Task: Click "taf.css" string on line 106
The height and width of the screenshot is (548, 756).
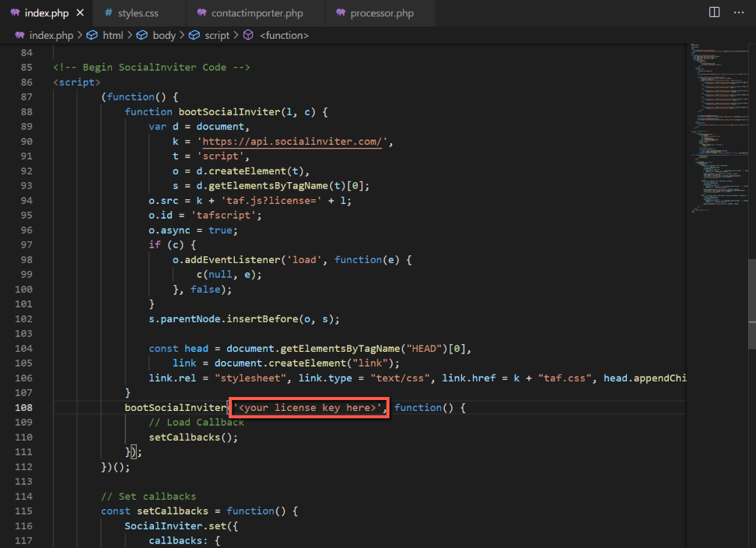Action: (565, 378)
